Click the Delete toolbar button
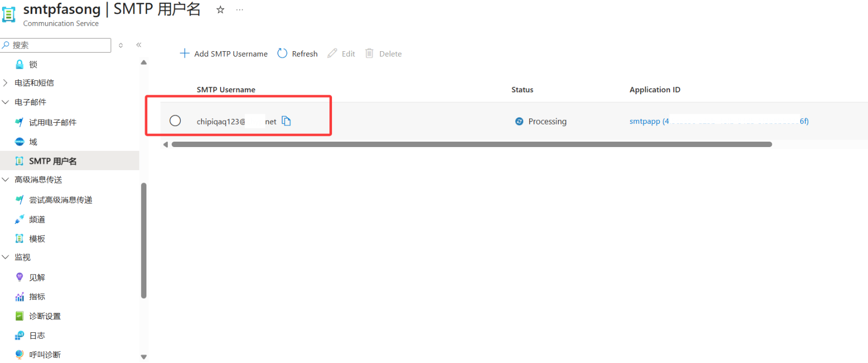Image resolution: width=868 pixels, height=363 pixels. pyautogui.click(x=383, y=53)
